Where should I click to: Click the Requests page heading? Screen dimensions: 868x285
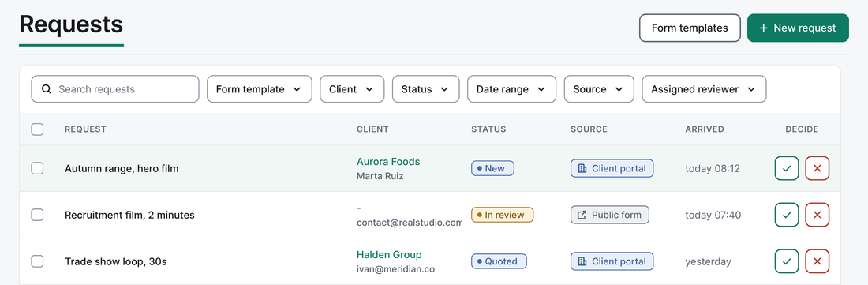tap(71, 25)
